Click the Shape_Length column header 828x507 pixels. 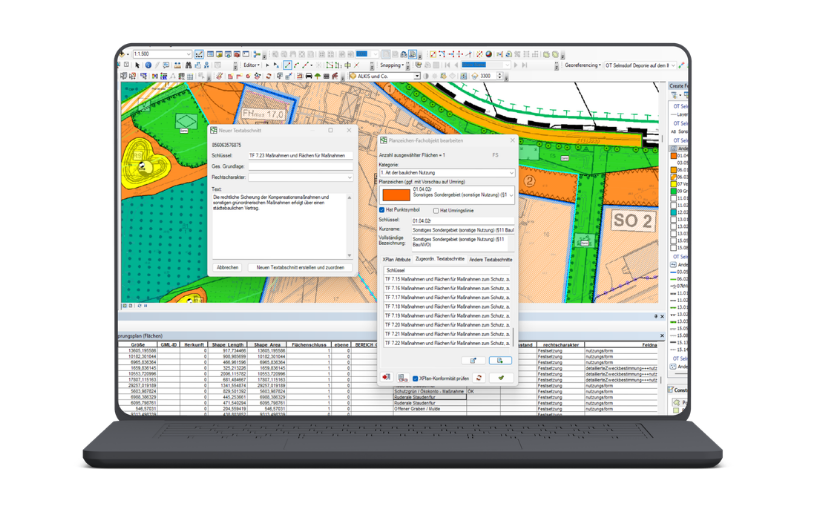226,344
